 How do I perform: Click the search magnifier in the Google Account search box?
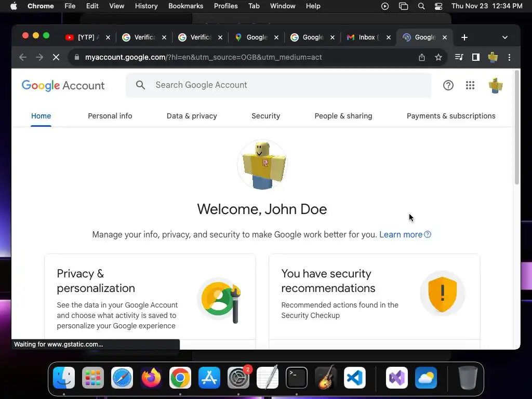point(140,85)
